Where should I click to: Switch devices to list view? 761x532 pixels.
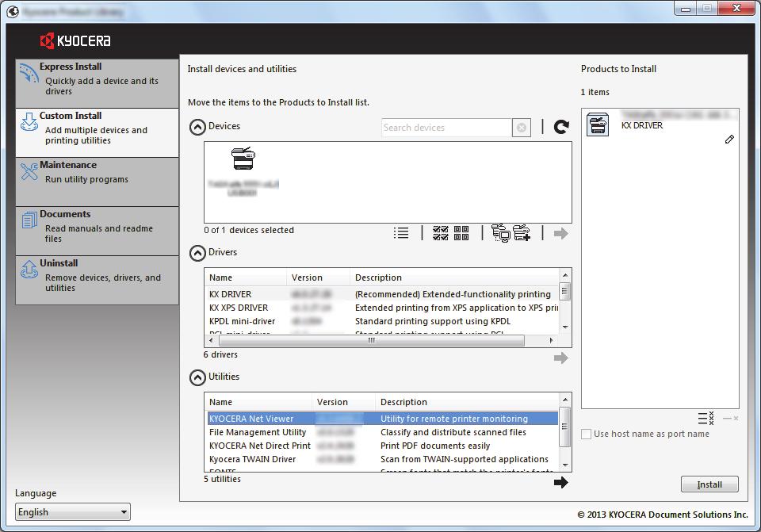pyautogui.click(x=401, y=233)
